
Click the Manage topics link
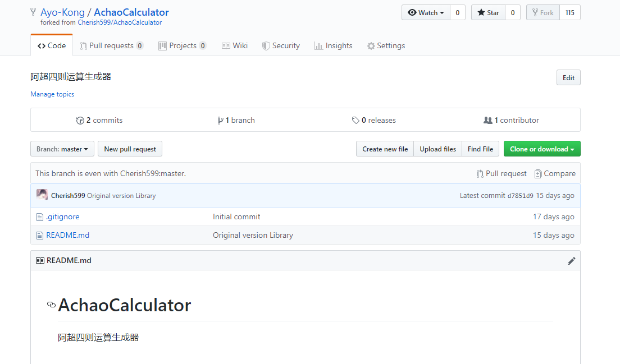pos(52,94)
